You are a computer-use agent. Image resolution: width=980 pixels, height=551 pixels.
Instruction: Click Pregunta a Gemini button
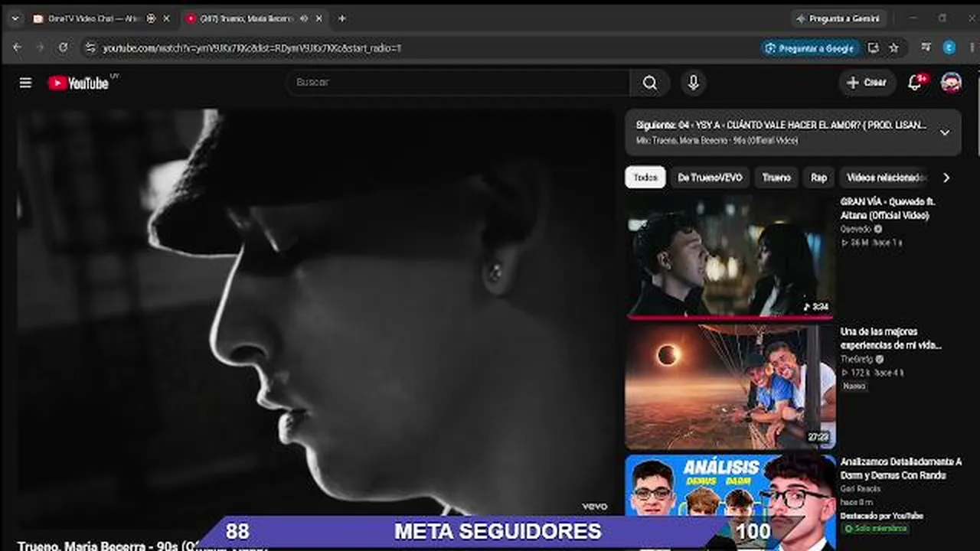[839, 18]
